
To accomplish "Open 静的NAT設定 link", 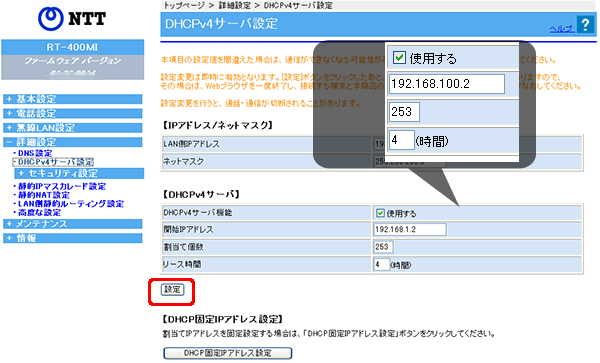I will [x=44, y=195].
